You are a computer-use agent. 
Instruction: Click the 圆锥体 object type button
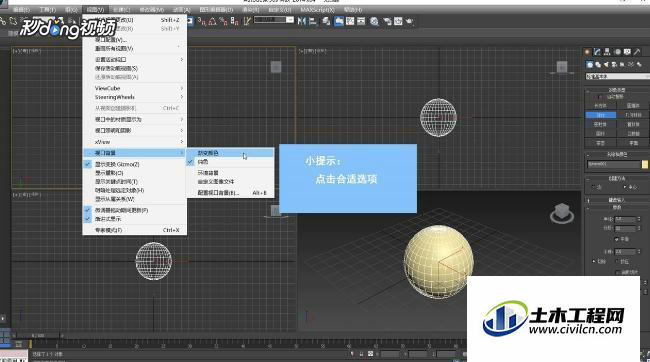(633, 106)
